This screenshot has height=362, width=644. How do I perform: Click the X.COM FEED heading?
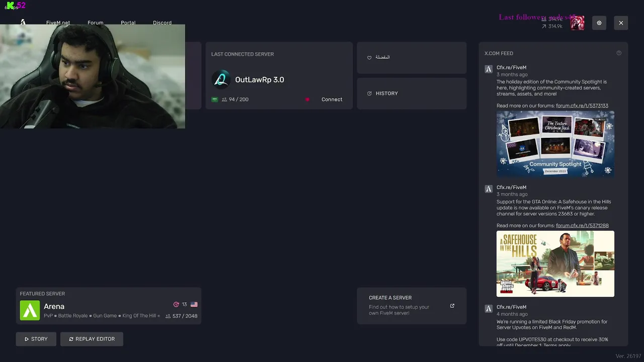pos(499,53)
